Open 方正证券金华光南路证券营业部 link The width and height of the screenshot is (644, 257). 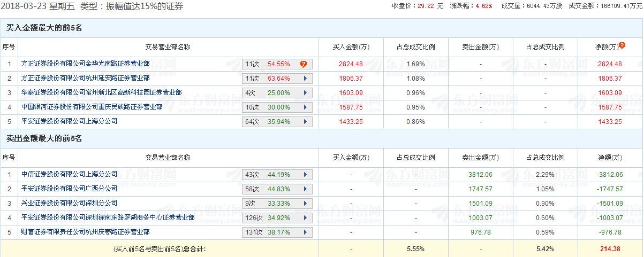tap(85, 64)
